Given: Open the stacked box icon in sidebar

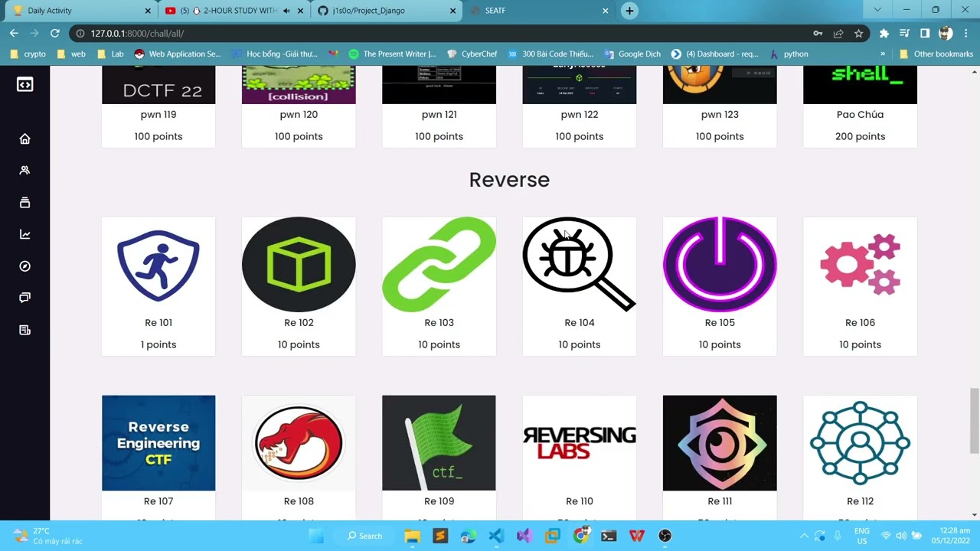Looking at the screenshot, I should 24,202.
